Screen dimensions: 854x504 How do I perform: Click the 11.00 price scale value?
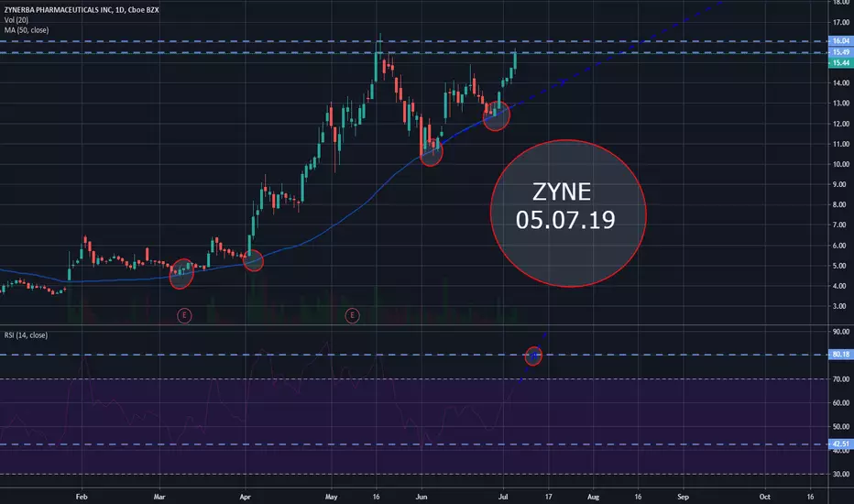click(841, 144)
